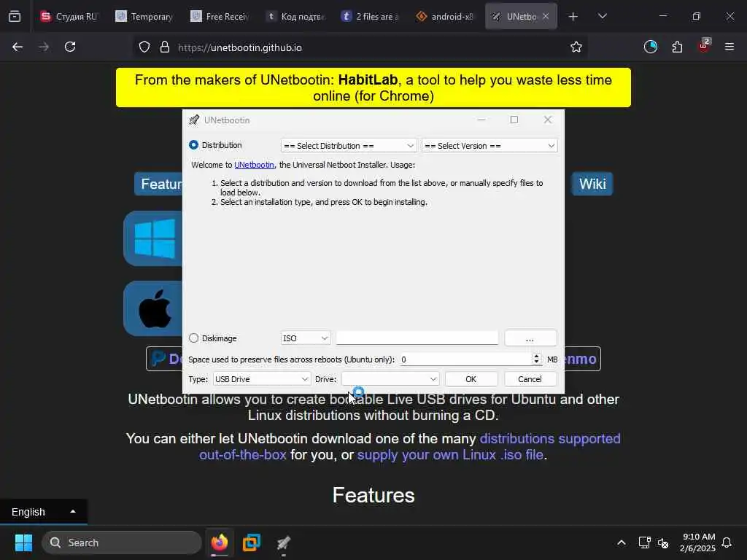747x560 pixels.
Task: Select the Distribution radio button
Action: point(193,145)
